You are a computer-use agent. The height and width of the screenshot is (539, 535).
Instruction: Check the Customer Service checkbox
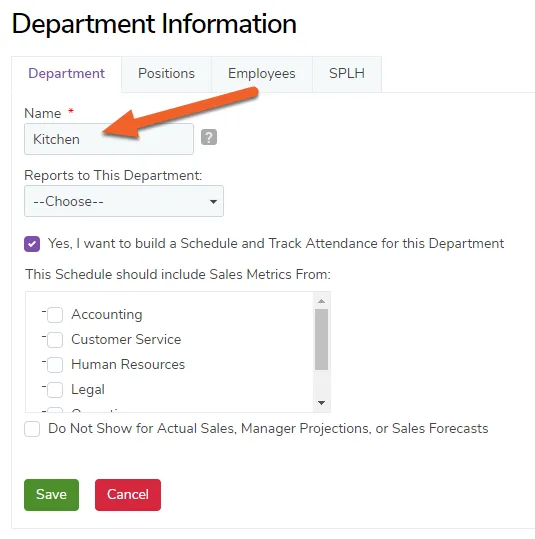click(55, 340)
